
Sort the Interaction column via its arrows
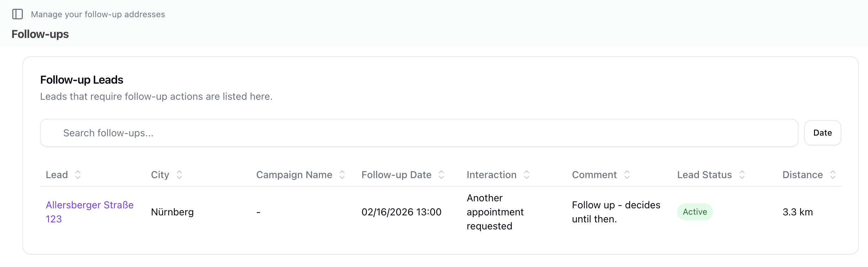click(x=527, y=175)
